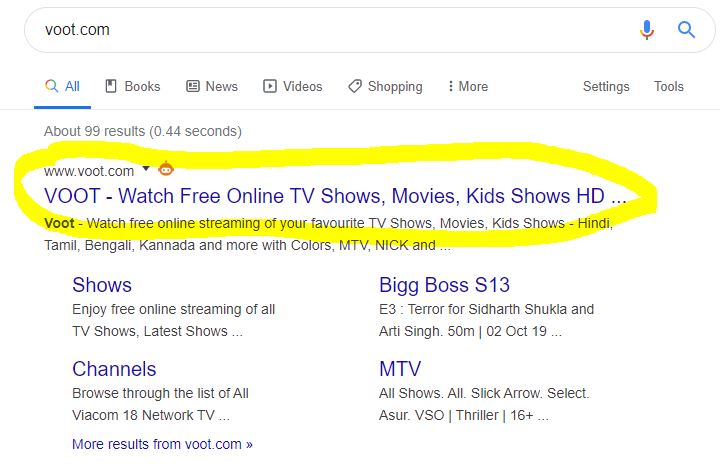
Task: Click the snippet line starting with Tamil, Bengali, Kannada
Action: point(247,245)
